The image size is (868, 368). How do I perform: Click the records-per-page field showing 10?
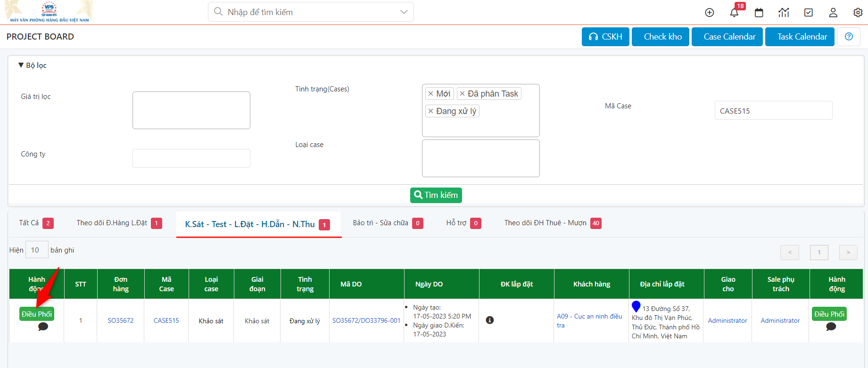(37, 250)
